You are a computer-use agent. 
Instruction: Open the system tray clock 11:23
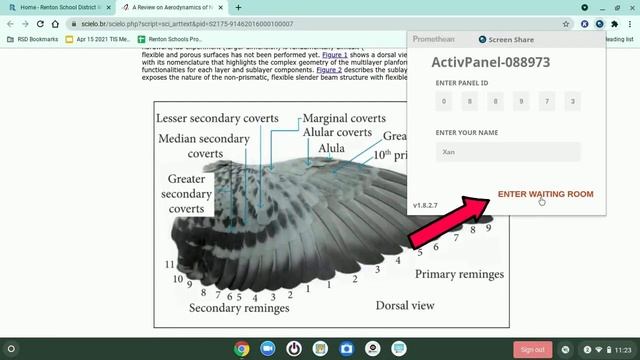[623, 350]
